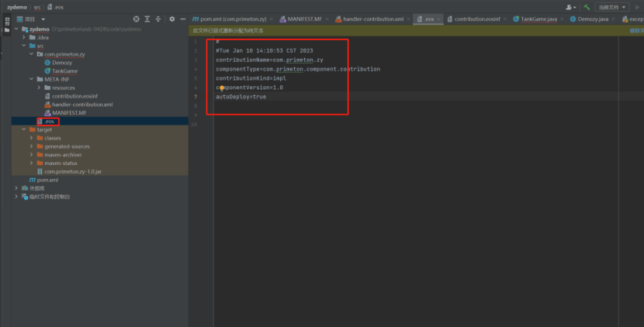Viewport: 644px width, 327px height.
Task: Click the collapse all icon in project panel
Action: 158,19
